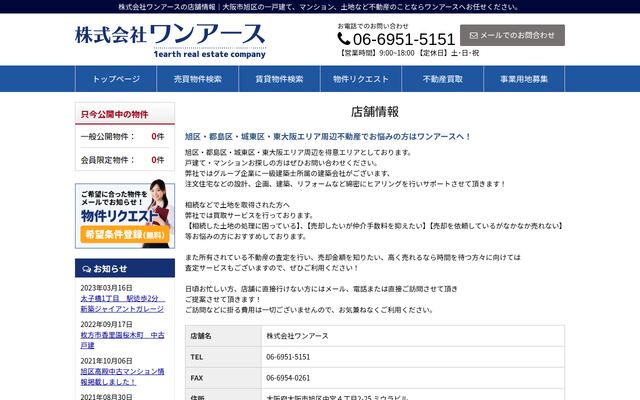Click the 店舗情報 page title
This screenshot has width=640, height=400.
tap(375, 112)
